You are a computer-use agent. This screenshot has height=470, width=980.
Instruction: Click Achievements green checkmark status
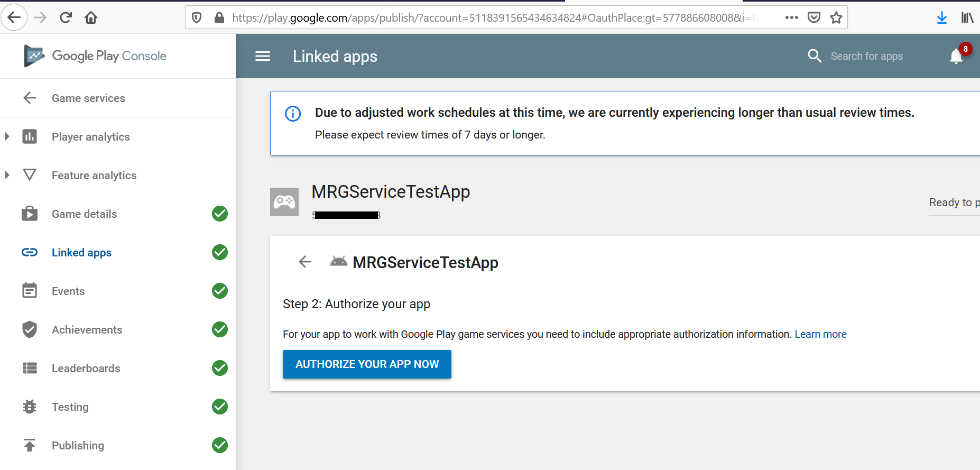[x=220, y=329]
